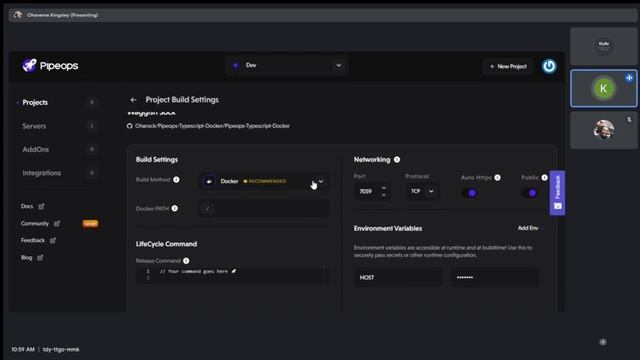The width and height of the screenshot is (640, 360).
Task: Click the info icon next to Public
Action: point(544,177)
